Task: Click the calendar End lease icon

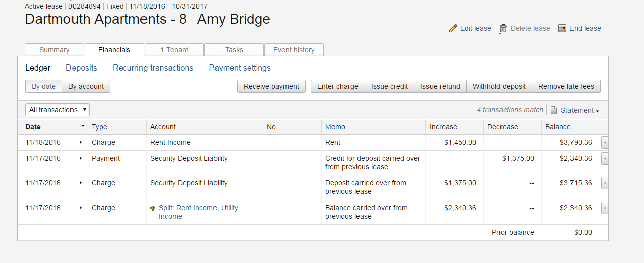Action: (x=562, y=28)
